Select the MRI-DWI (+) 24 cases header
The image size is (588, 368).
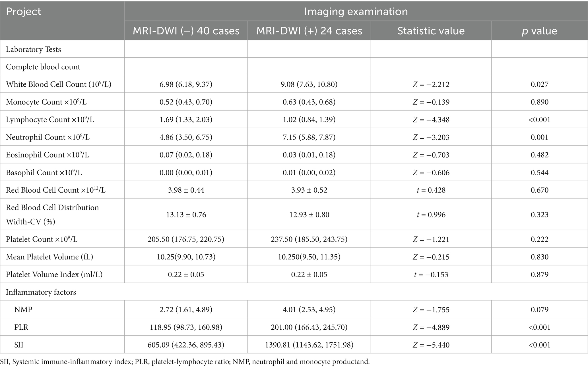coord(309,31)
